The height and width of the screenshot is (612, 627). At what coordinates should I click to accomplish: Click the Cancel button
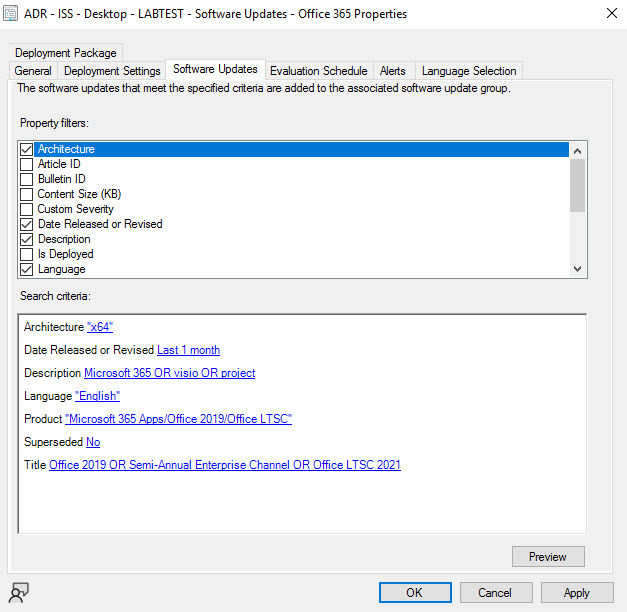coord(496,592)
